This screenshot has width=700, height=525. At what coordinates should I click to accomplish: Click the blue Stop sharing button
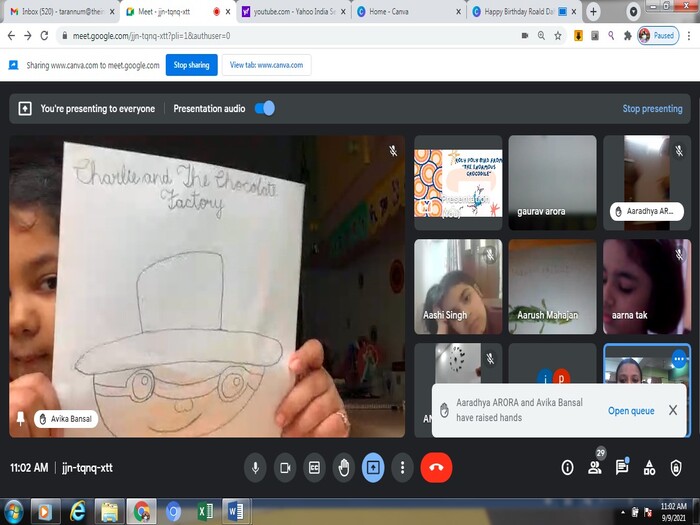192,65
